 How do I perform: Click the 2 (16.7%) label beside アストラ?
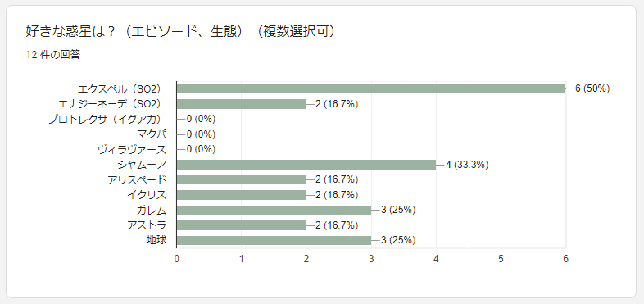coord(338,225)
